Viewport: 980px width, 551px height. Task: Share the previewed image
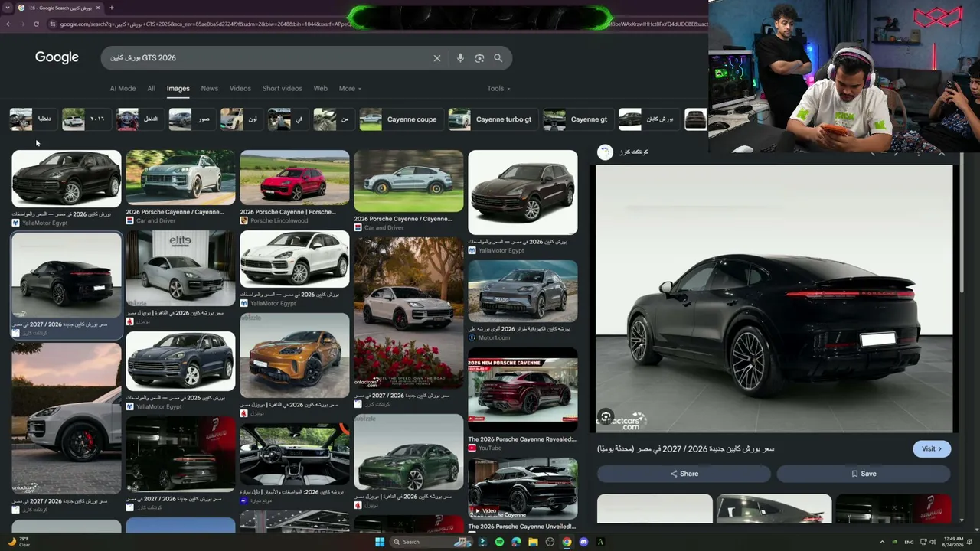684,474
